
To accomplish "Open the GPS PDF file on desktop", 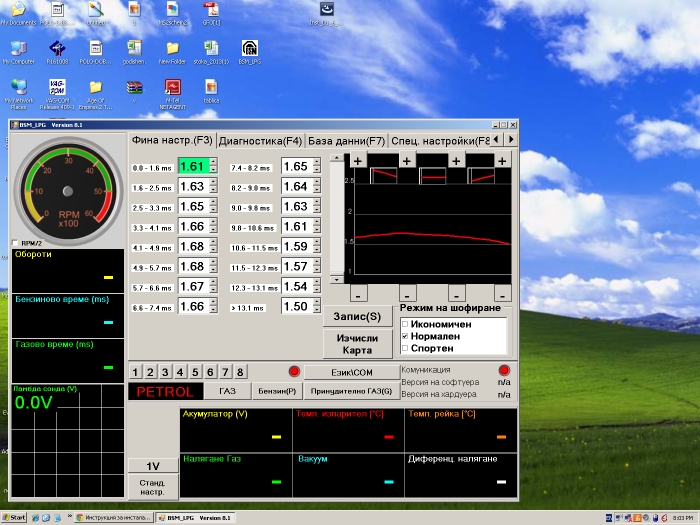I will [211, 10].
